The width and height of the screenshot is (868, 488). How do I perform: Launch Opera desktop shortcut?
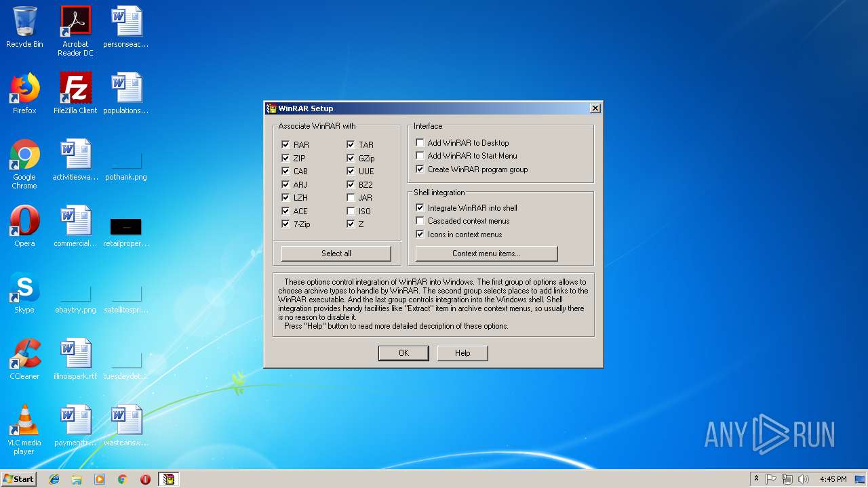click(x=24, y=226)
